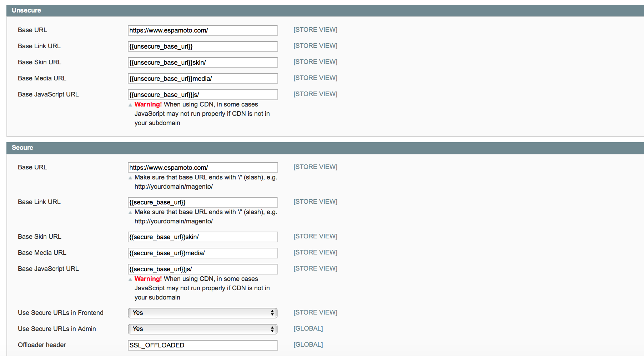Collapse the Secure section header
The width and height of the screenshot is (644, 356).
click(22, 148)
